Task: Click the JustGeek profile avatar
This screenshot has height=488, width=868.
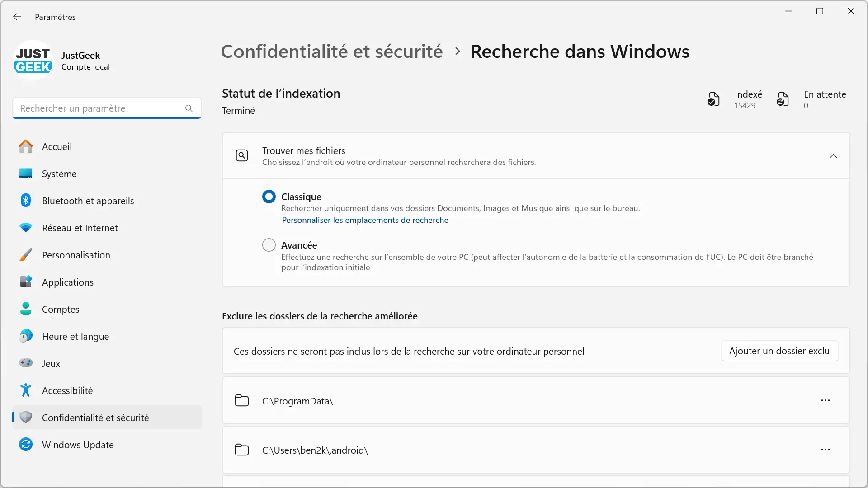Action: (33, 60)
